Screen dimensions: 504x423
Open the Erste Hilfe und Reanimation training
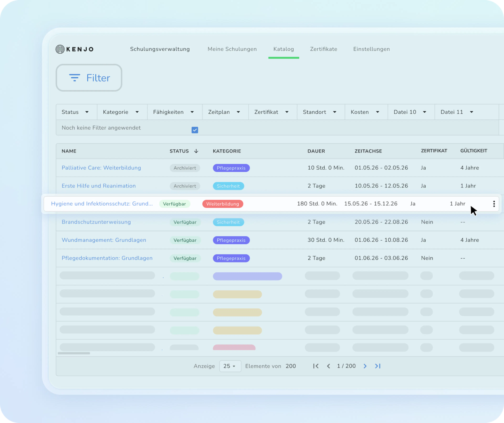click(x=99, y=186)
